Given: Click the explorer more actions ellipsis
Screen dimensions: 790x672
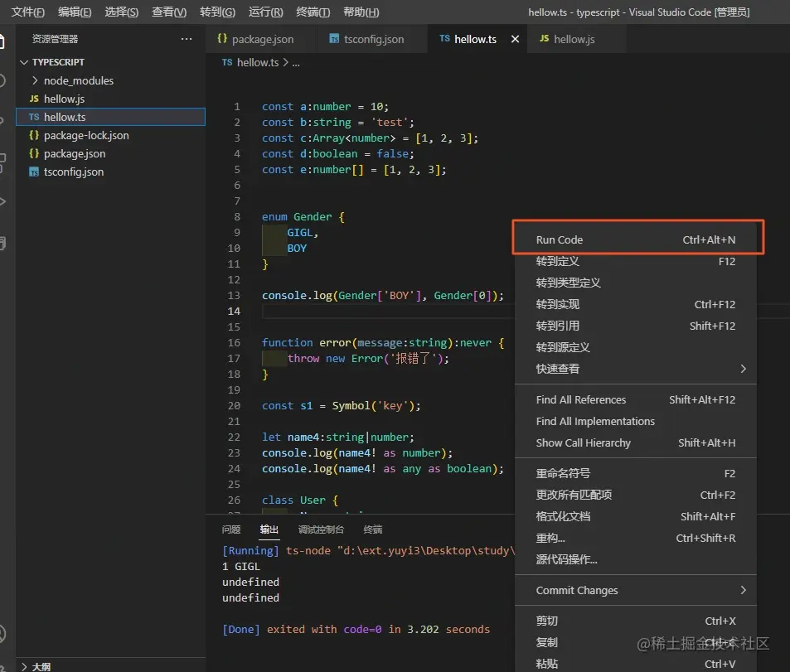Looking at the screenshot, I should click(x=186, y=39).
